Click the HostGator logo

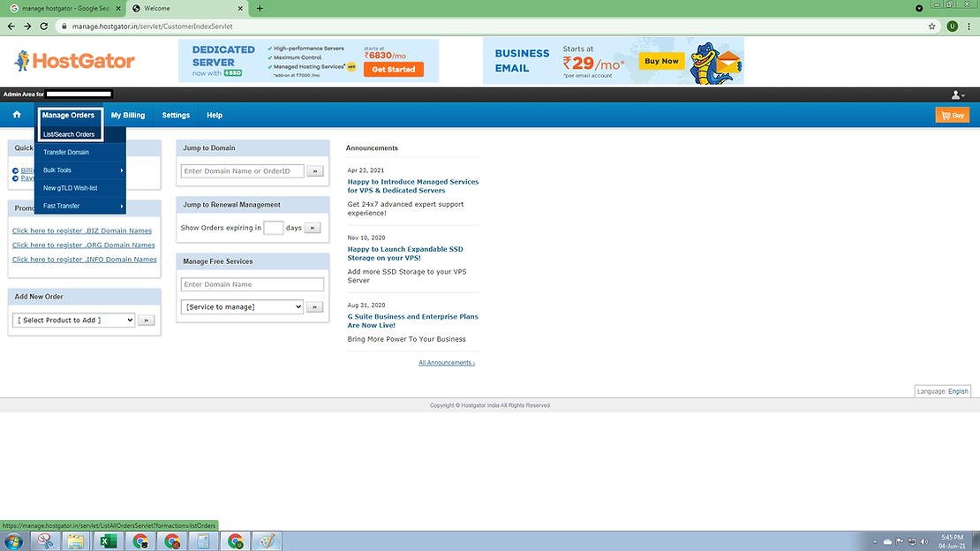tap(75, 61)
